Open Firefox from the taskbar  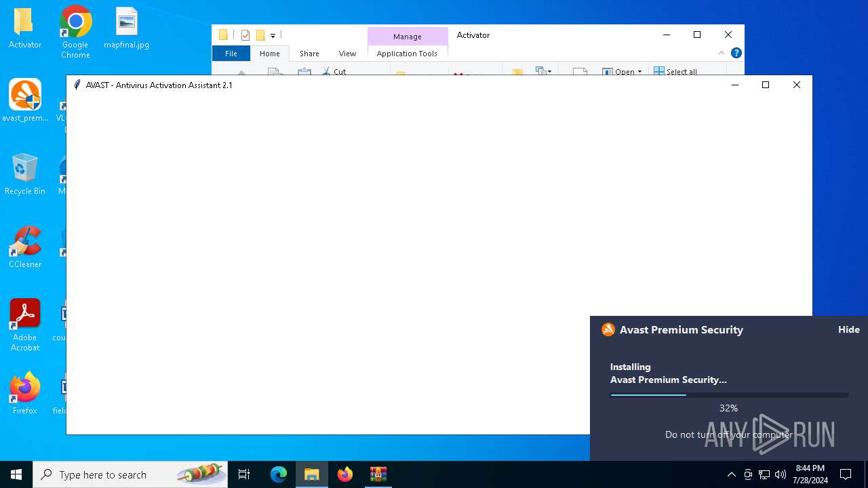point(345,474)
